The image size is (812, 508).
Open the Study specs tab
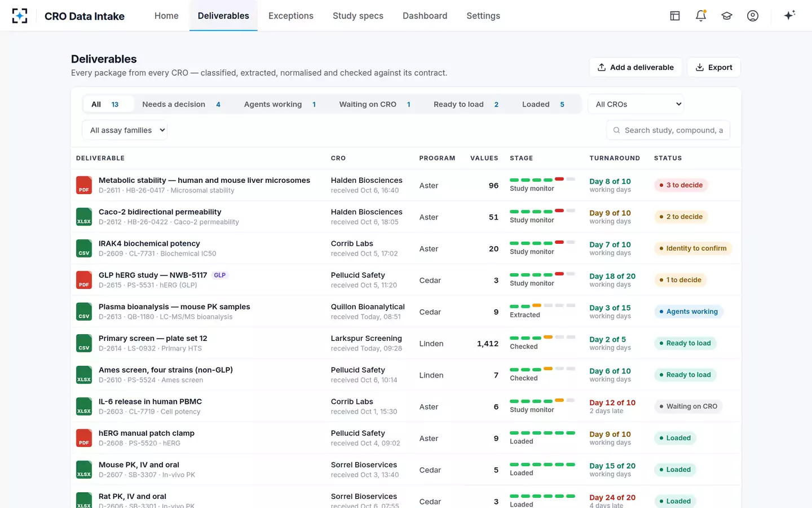[x=358, y=16]
